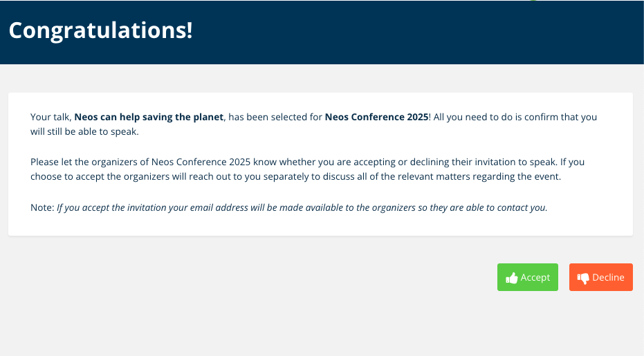Click the phrase "has been selected for"
This screenshot has height=356, width=644.
tap(275, 117)
